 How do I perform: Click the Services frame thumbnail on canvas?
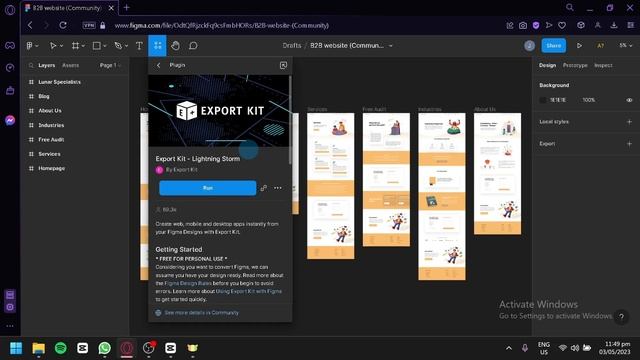331,186
